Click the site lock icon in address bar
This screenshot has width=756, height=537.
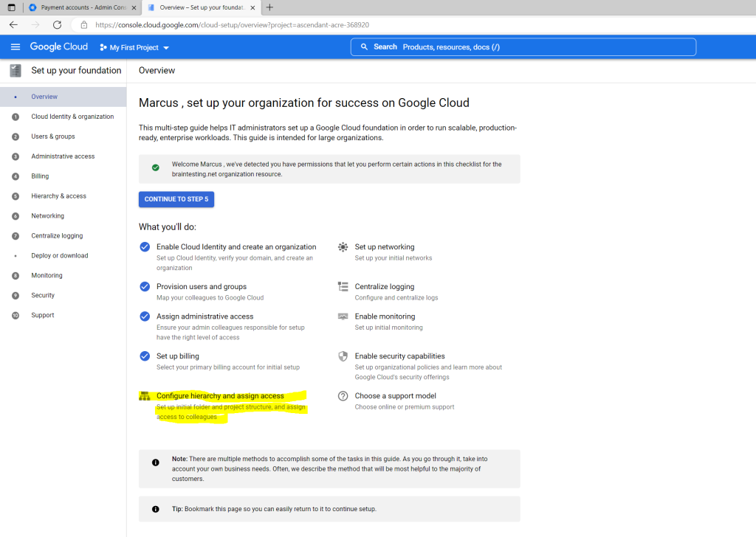click(84, 25)
